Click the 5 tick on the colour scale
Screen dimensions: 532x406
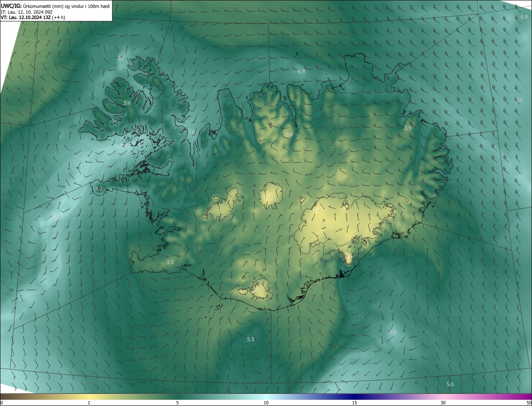click(x=177, y=403)
